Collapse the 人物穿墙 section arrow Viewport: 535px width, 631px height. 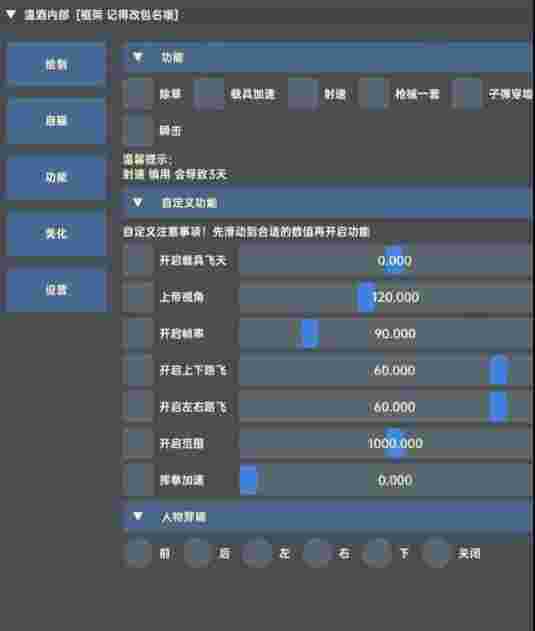tap(138, 516)
